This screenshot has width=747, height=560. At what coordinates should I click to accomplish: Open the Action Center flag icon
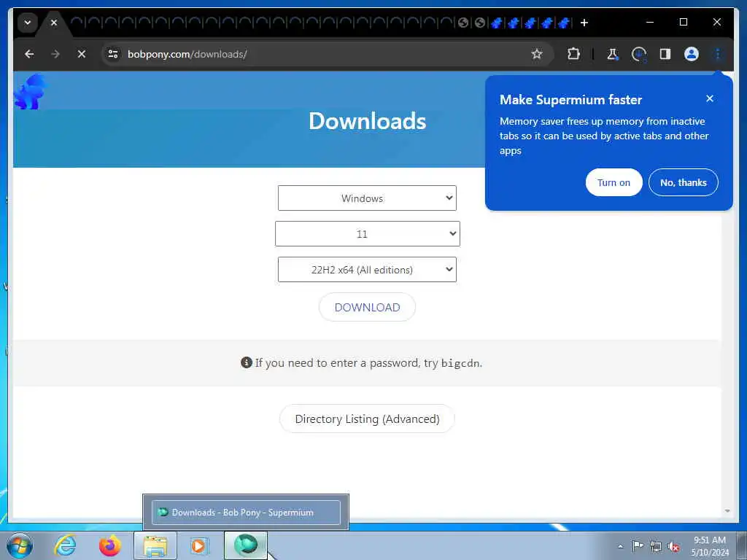[x=638, y=546]
